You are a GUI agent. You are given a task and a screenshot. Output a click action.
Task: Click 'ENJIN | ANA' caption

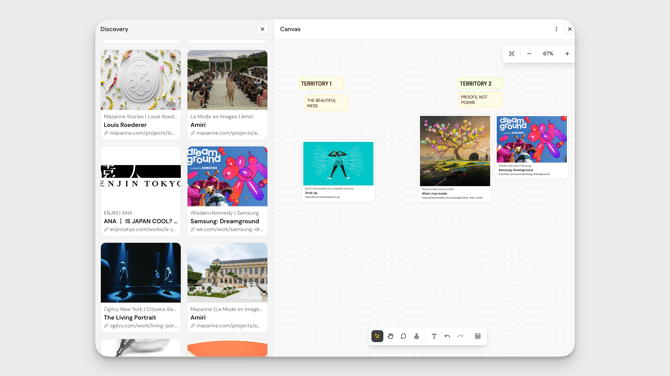coord(118,213)
